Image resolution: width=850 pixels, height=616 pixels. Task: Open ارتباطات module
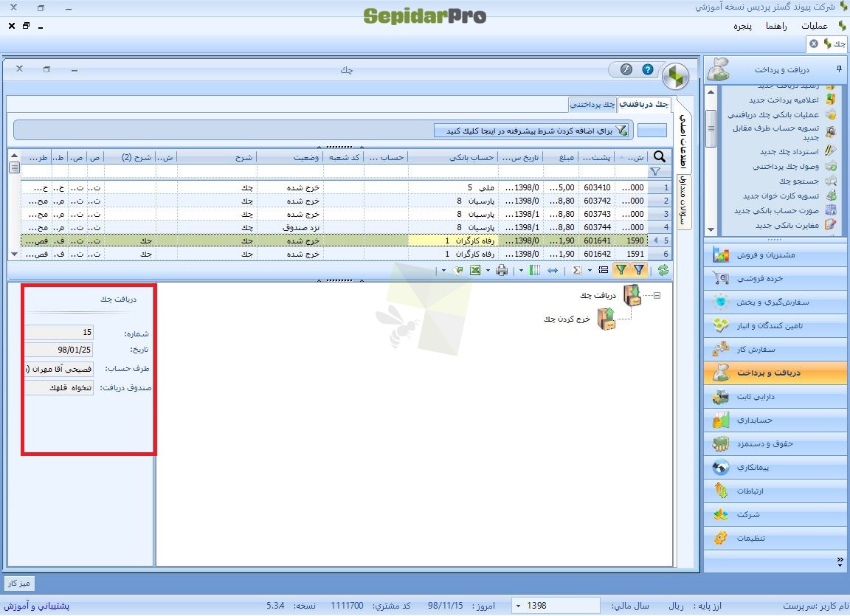[x=775, y=491]
